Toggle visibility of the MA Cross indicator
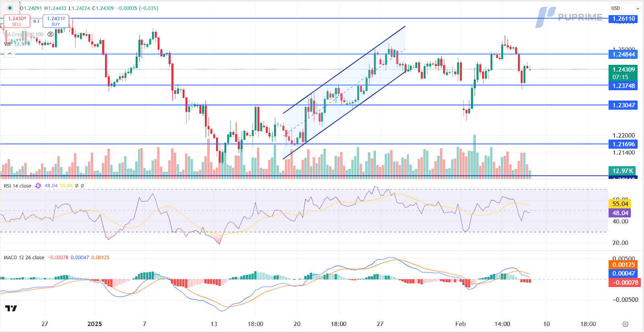Viewport: 644px width, 332px height. (50, 35)
